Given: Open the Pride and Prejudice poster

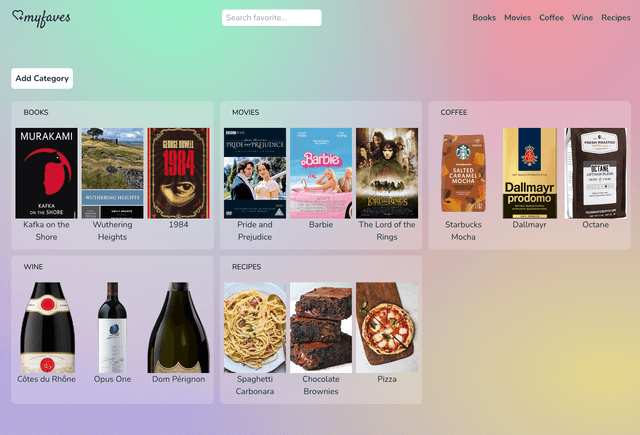Looking at the screenshot, I should tap(255, 173).
